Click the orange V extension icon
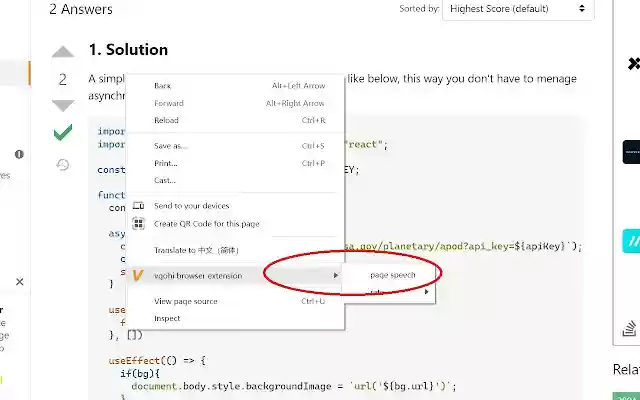Screen dimensions: 640x400 [x=138, y=276]
